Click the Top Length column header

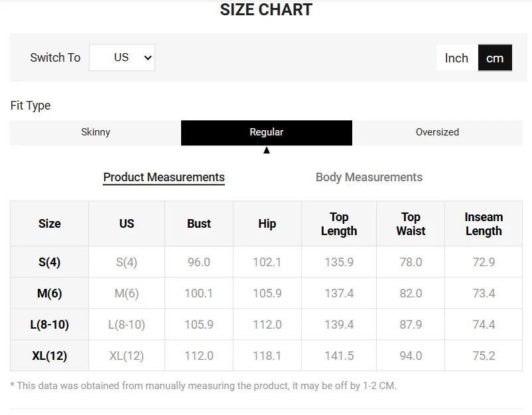click(339, 224)
